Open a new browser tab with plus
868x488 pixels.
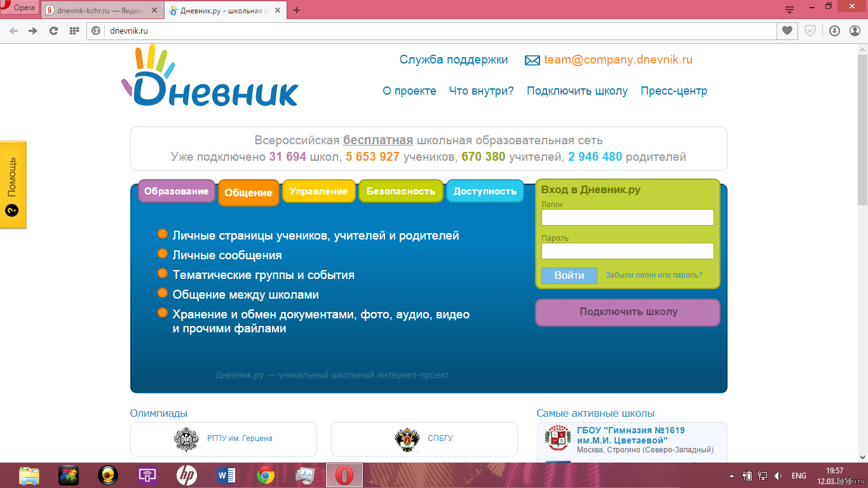coord(297,10)
